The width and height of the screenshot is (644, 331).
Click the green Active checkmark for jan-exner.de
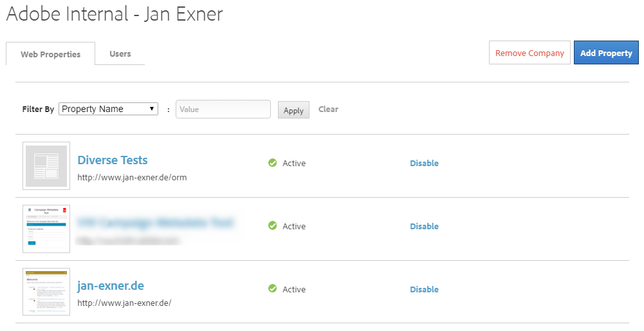(x=272, y=289)
